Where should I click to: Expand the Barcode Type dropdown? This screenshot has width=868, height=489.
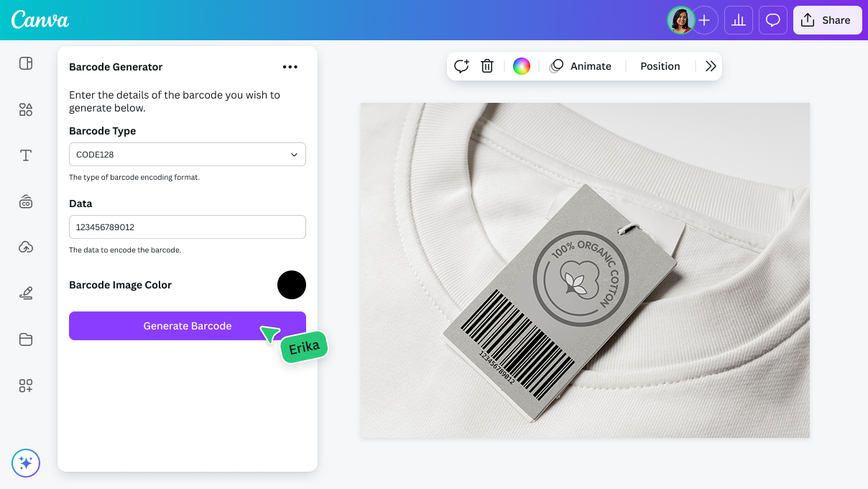[x=188, y=155]
